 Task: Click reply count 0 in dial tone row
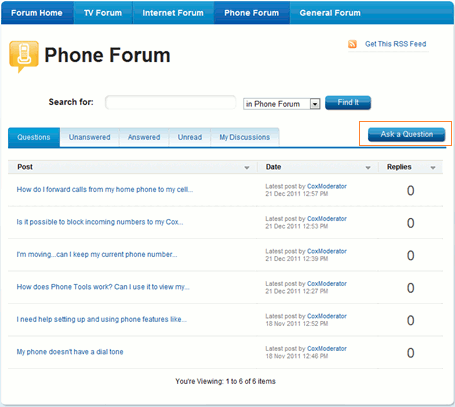(411, 353)
